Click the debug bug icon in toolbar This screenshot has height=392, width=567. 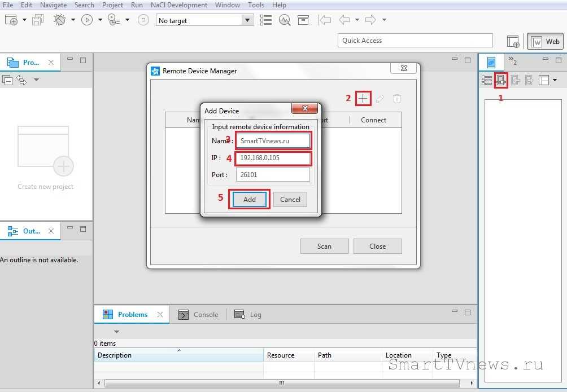pyautogui.click(x=59, y=20)
